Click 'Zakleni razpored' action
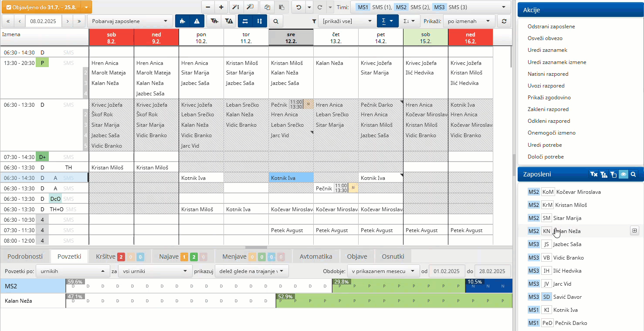The image size is (644, 331). tap(548, 109)
